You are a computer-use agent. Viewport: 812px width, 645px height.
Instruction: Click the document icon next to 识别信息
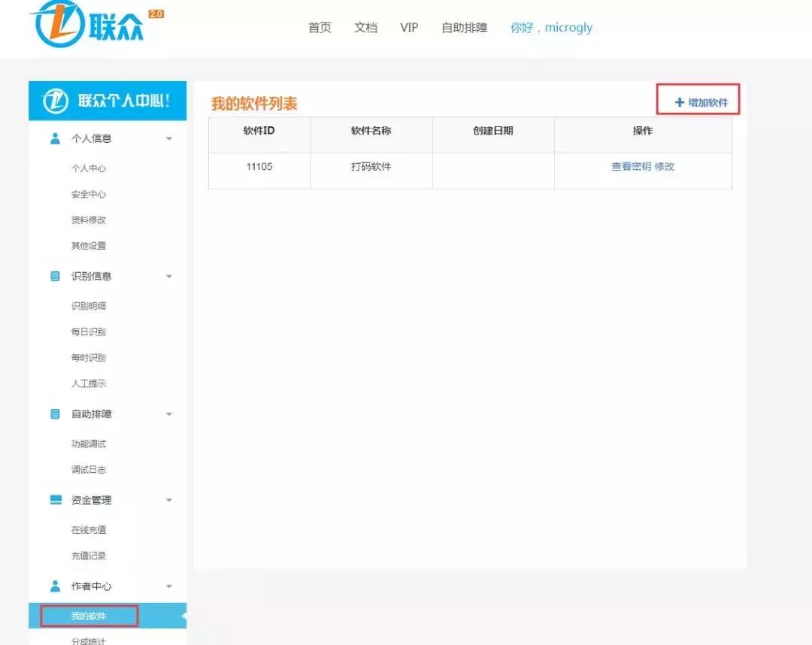pyautogui.click(x=54, y=275)
